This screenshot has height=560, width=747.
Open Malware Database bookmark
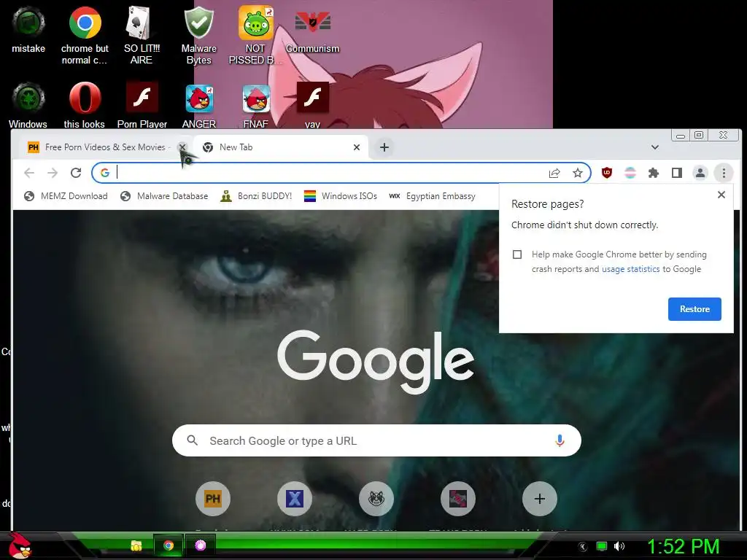164,196
